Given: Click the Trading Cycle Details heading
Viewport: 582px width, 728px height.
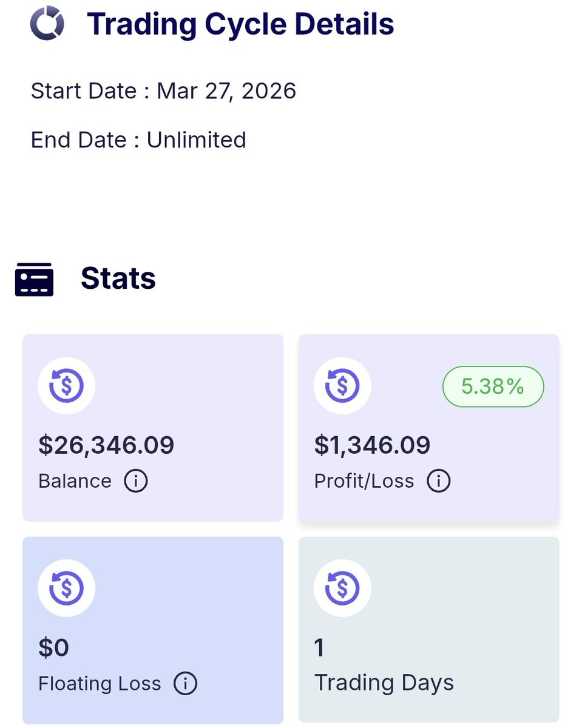Looking at the screenshot, I should click(x=240, y=24).
